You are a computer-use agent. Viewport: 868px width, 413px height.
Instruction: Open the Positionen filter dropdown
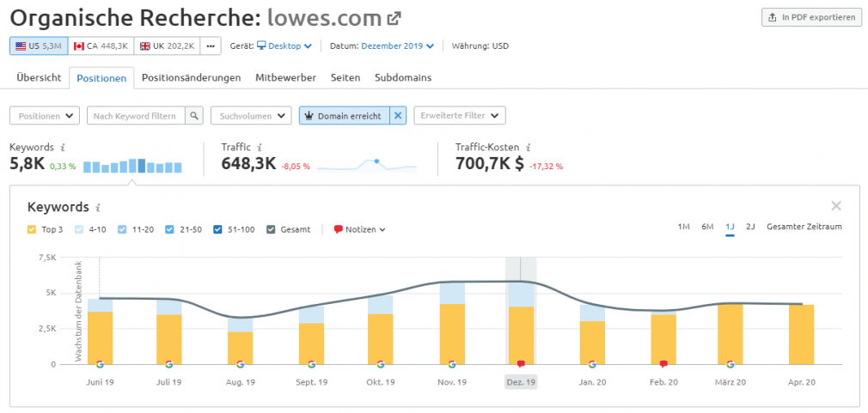click(45, 116)
